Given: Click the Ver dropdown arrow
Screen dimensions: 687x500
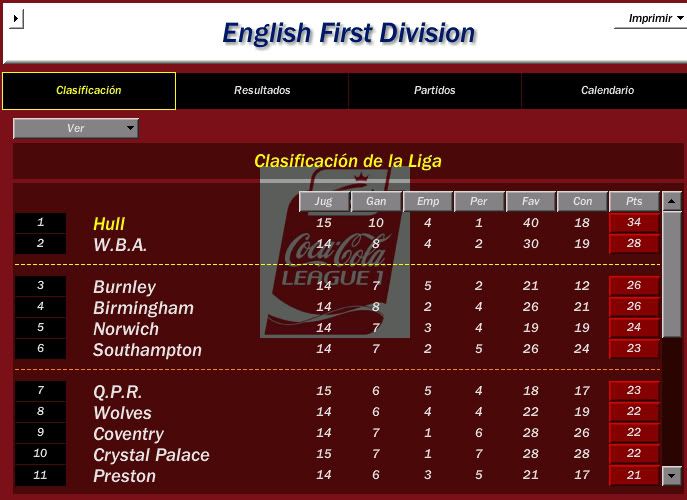Looking at the screenshot, I should tap(130, 128).
